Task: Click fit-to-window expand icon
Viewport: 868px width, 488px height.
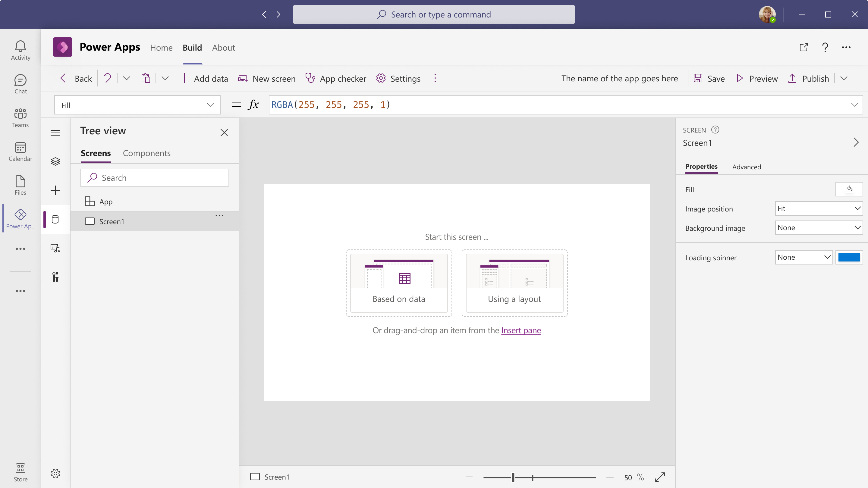Action: point(660,477)
